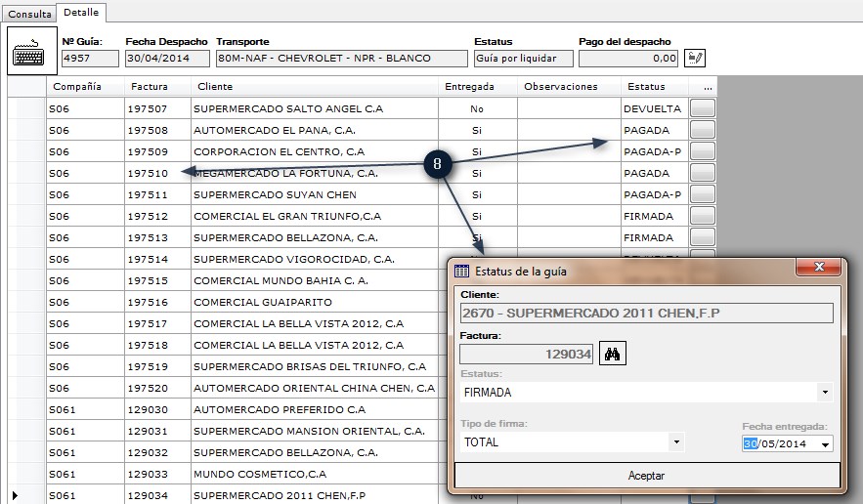Screen dimensions: 863x504
Task: Click the Fecha Despacho field showing 30/04/2014
Action: tap(167, 59)
